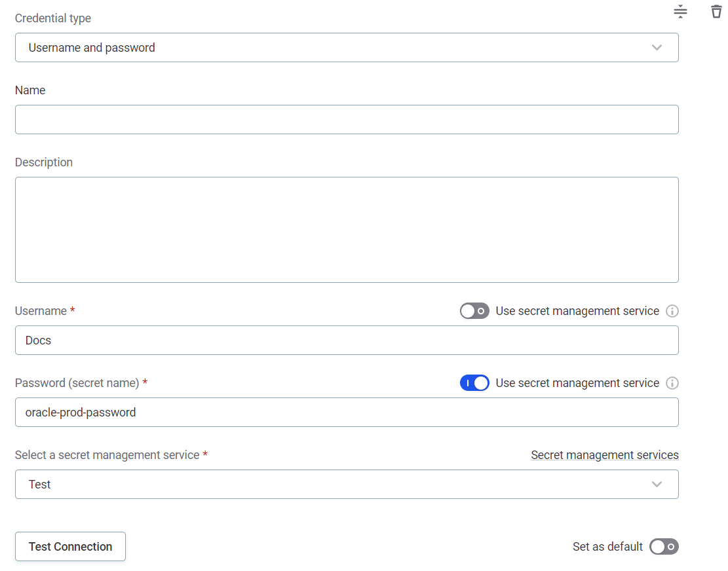Click the filter options icon at top right
The width and height of the screenshot is (728, 571).
[680, 11]
